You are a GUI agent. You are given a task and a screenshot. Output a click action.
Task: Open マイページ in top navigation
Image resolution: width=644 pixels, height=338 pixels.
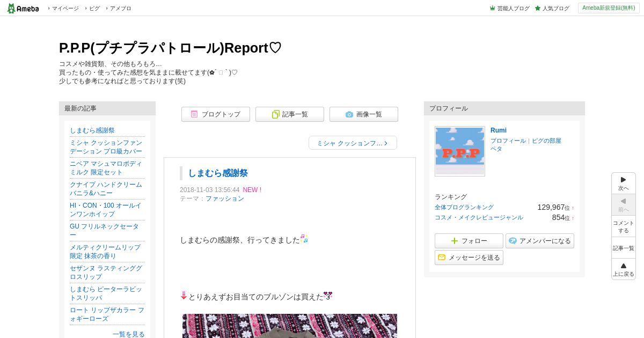coord(65,9)
